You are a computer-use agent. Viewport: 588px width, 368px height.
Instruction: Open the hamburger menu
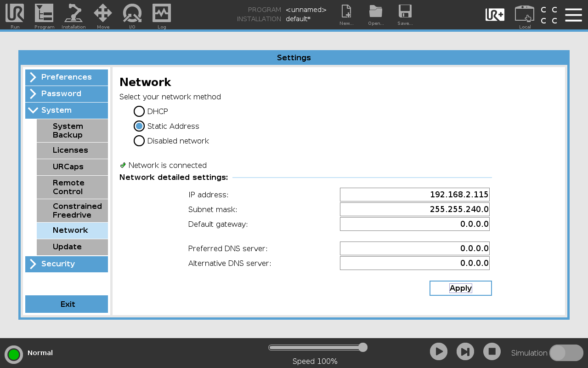click(573, 15)
